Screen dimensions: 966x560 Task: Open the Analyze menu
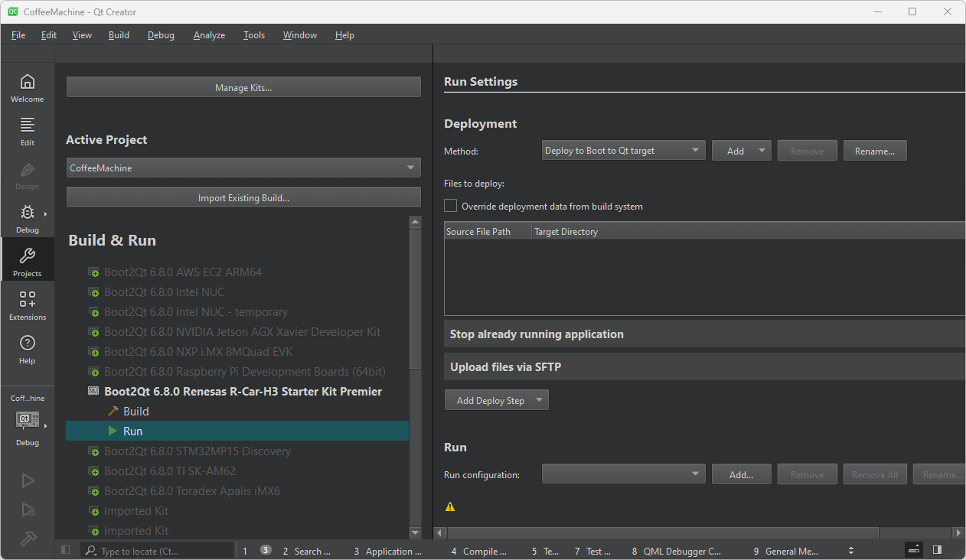click(209, 35)
